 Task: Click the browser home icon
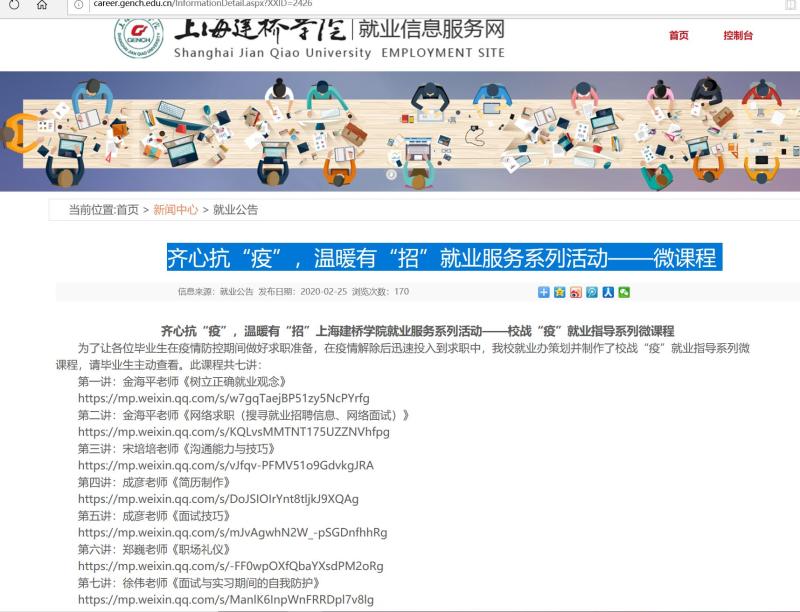point(42,5)
